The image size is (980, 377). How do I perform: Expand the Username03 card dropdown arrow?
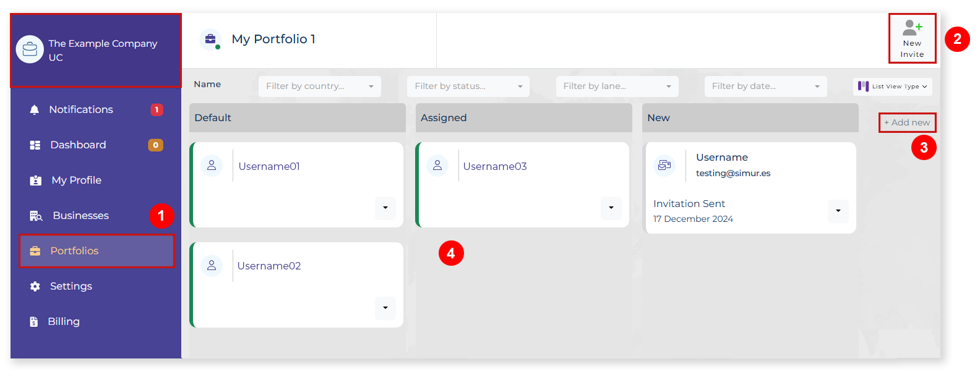[611, 208]
